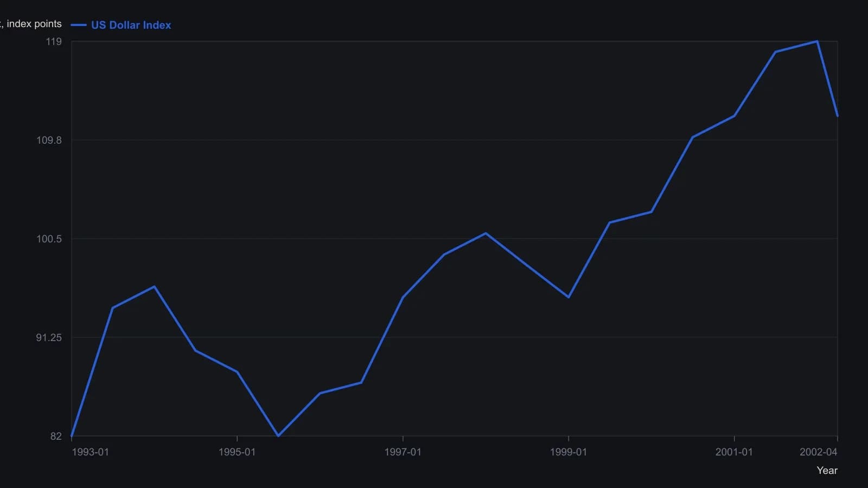
Task: Click the 1999-01 date label
Action: coord(569,452)
